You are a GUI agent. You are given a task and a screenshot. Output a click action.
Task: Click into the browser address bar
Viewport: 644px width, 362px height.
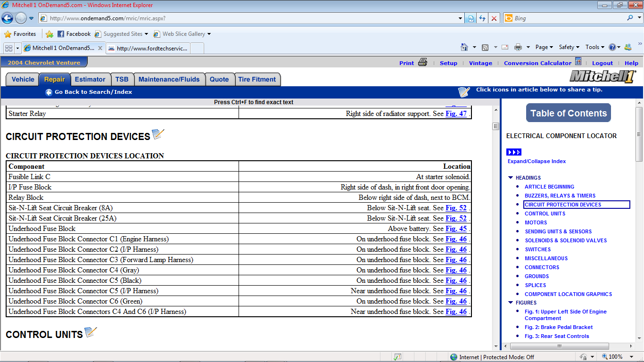(248, 18)
